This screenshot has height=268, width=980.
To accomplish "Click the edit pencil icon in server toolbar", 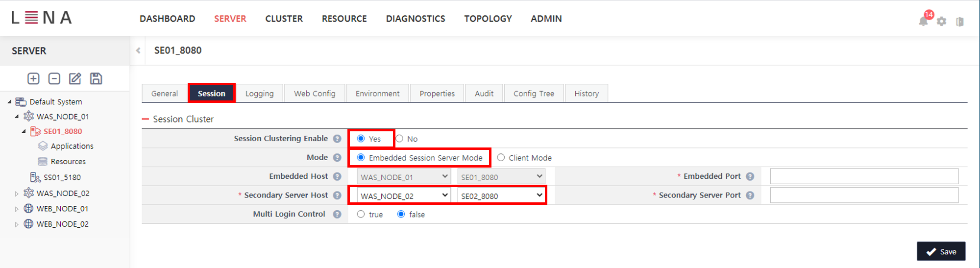I will coord(75,78).
